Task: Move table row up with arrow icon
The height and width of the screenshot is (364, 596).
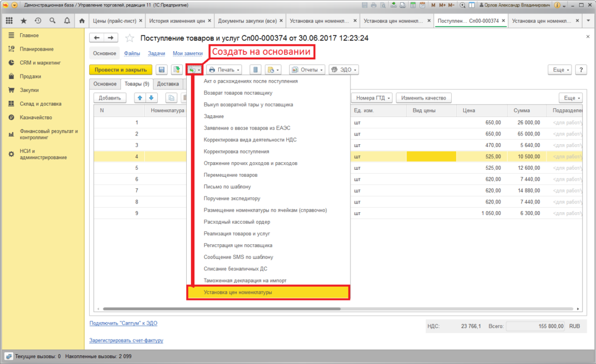Action: (x=140, y=98)
